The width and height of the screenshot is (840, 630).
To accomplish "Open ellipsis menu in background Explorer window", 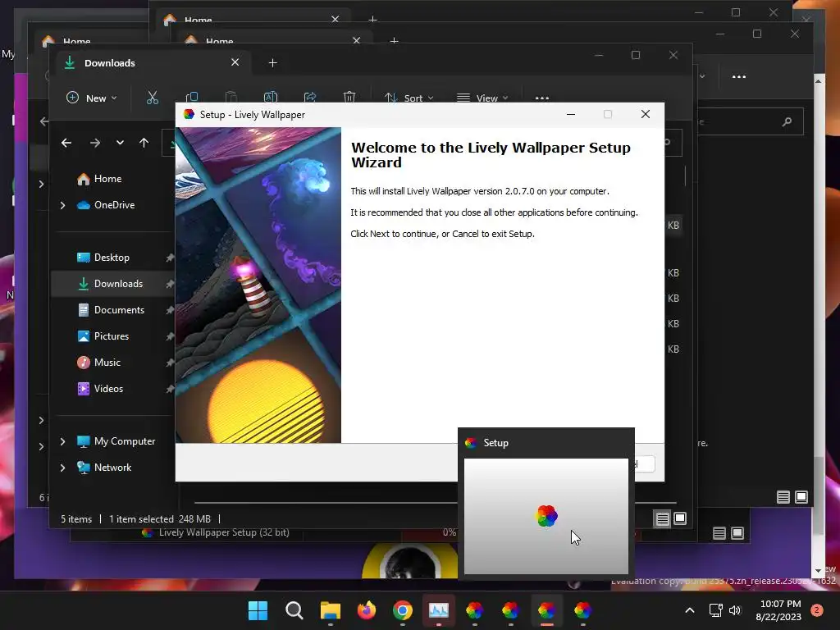I will point(739,76).
